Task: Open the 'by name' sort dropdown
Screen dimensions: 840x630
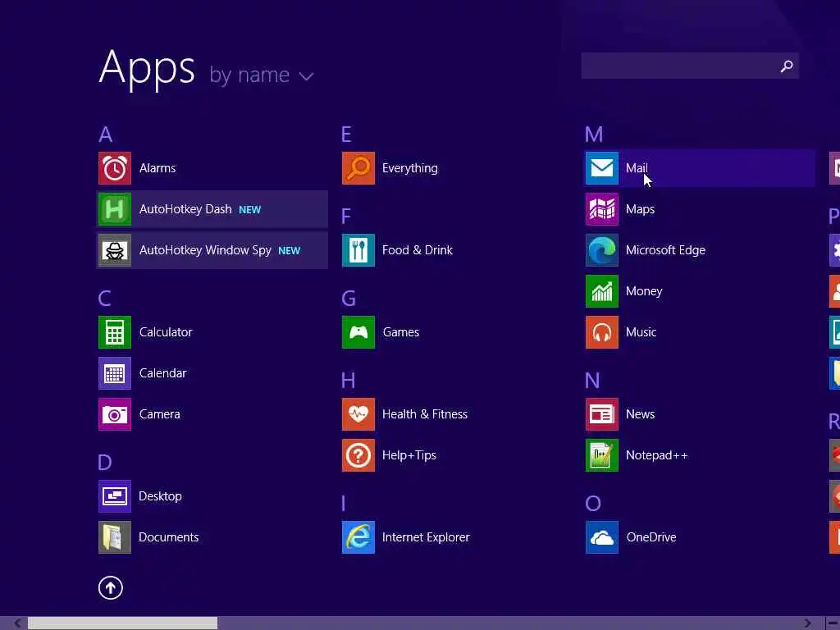Action: [262, 75]
